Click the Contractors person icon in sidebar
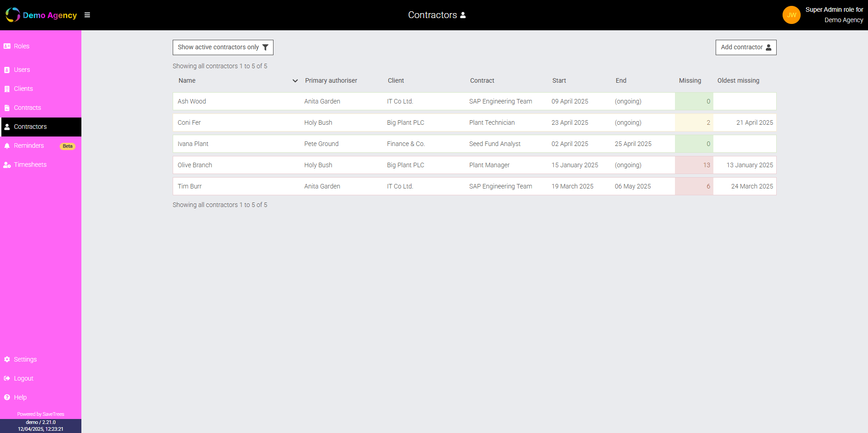The height and width of the screenshot is (433, 868). (x=7, y=127)
